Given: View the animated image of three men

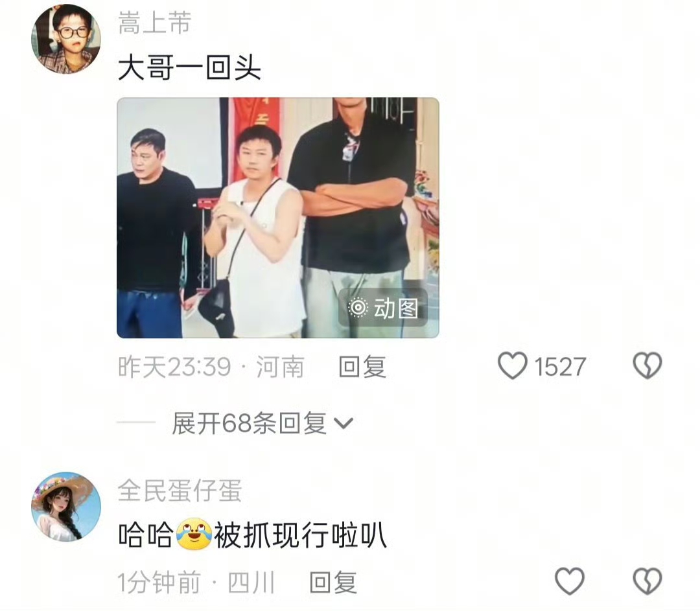Looking at the screenshot, I should [x=277, y=218].
